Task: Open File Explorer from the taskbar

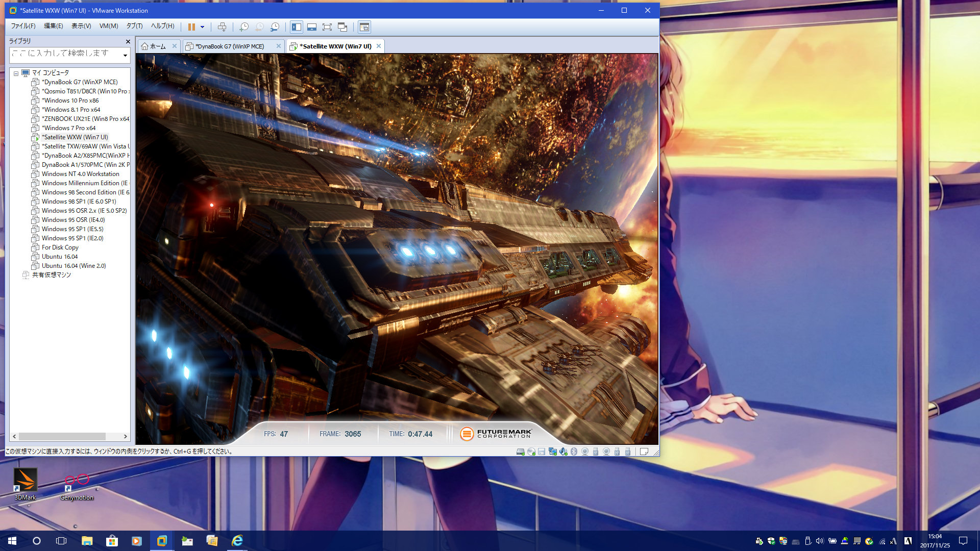Action: coord(87,541)
